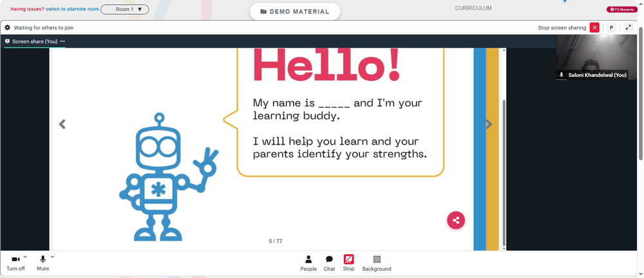Open the settings gear icon

click(7, 28)
